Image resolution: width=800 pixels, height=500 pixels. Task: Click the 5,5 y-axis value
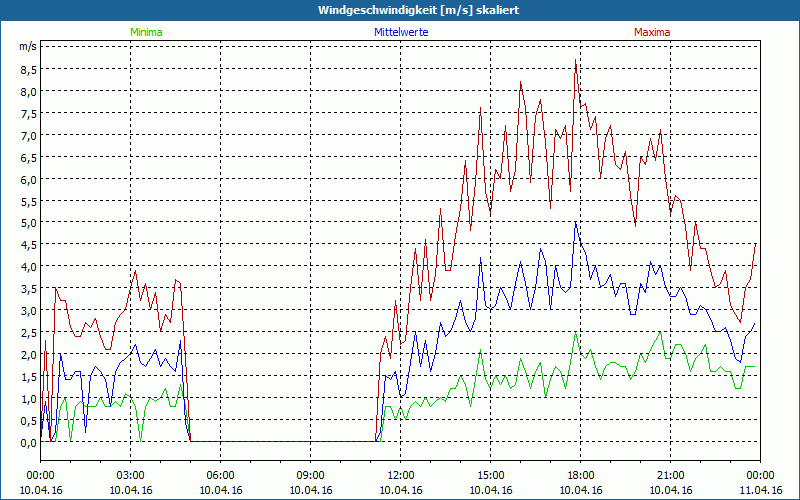point(28,202)
